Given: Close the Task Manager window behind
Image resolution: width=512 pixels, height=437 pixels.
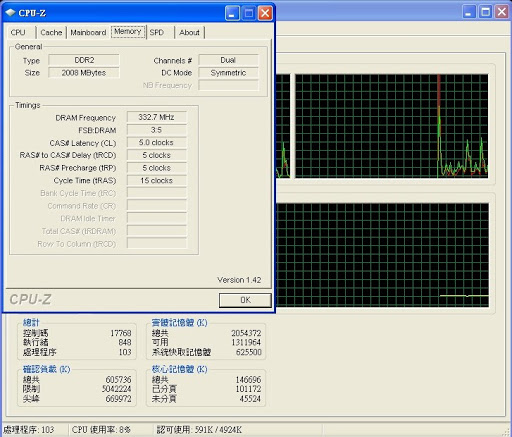Looking at the screenshot, I should point(502,12).
